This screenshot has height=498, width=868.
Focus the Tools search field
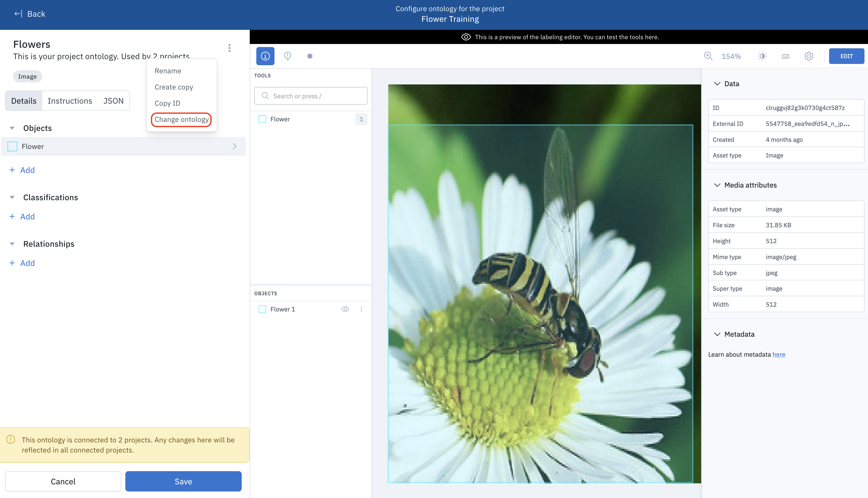pos(311,96)
